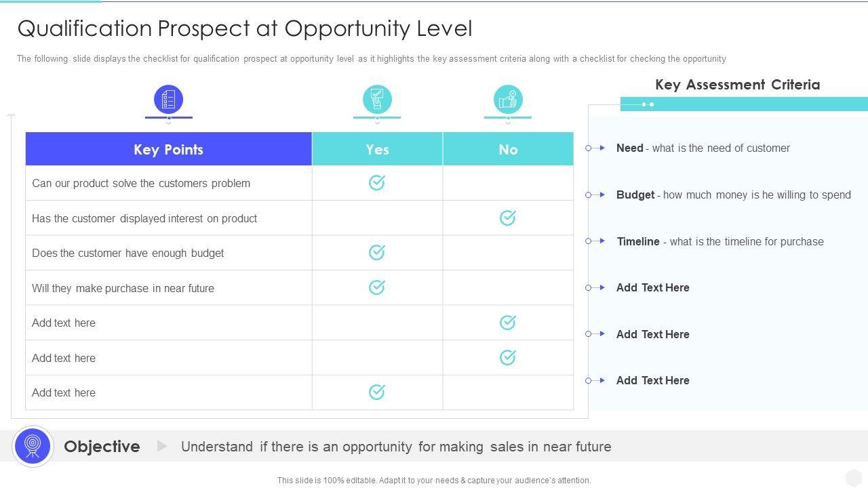The height and width of the screenshot is (488, 868).
Task: Click the checklist document icon above Key Points
Action: pos(168,100)
